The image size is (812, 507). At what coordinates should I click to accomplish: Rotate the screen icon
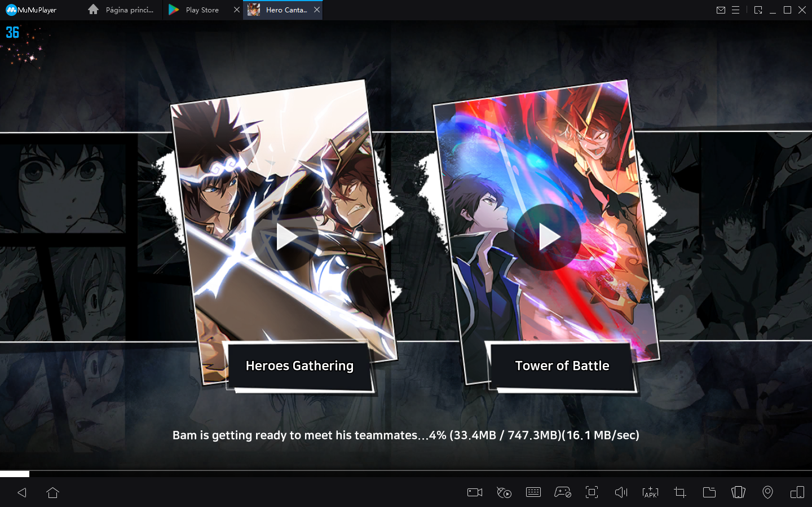[738, 492]
